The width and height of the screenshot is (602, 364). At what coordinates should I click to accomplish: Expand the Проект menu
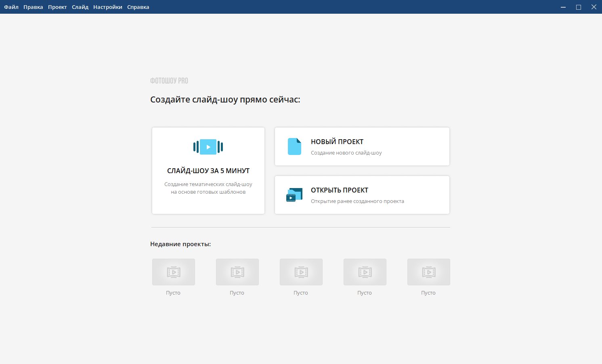[x=57, y=7]
